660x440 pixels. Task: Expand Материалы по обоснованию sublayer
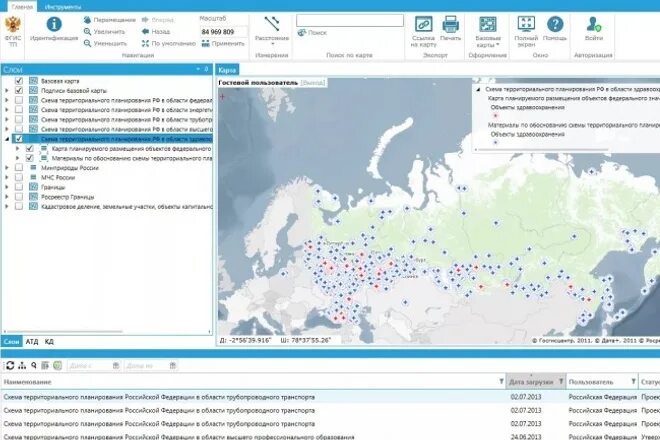(17, 158)
